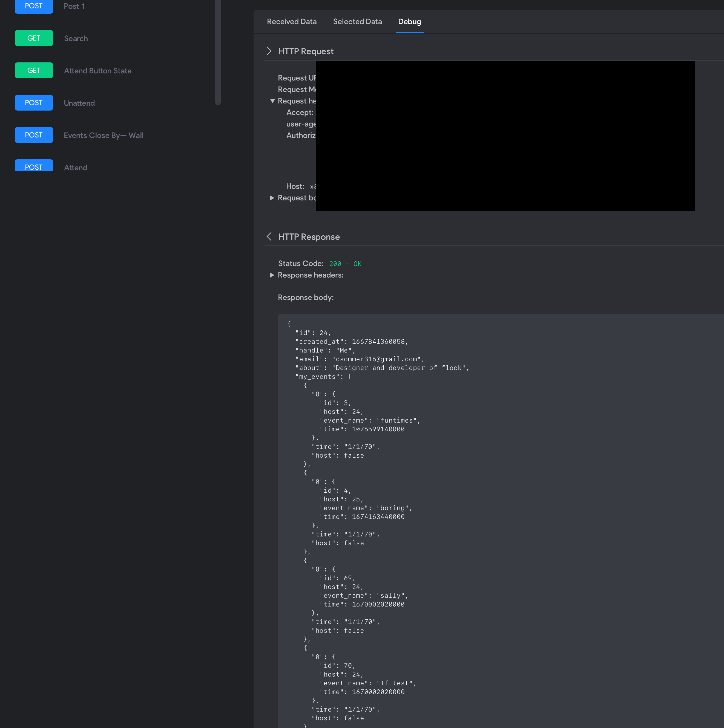The width and height of the screenshot is (724, 728).
Task: Switch to the Received Data tab
Action: [x=291, y=22]
